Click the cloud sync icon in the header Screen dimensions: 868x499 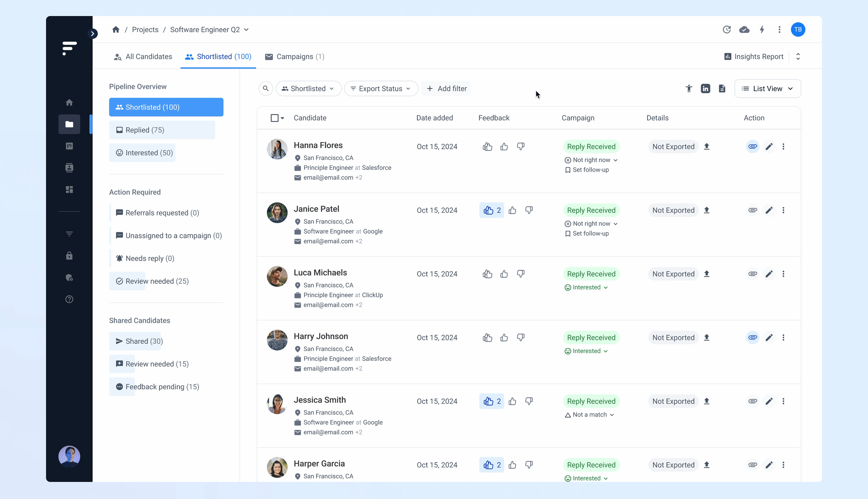click(x=744, y=30)
